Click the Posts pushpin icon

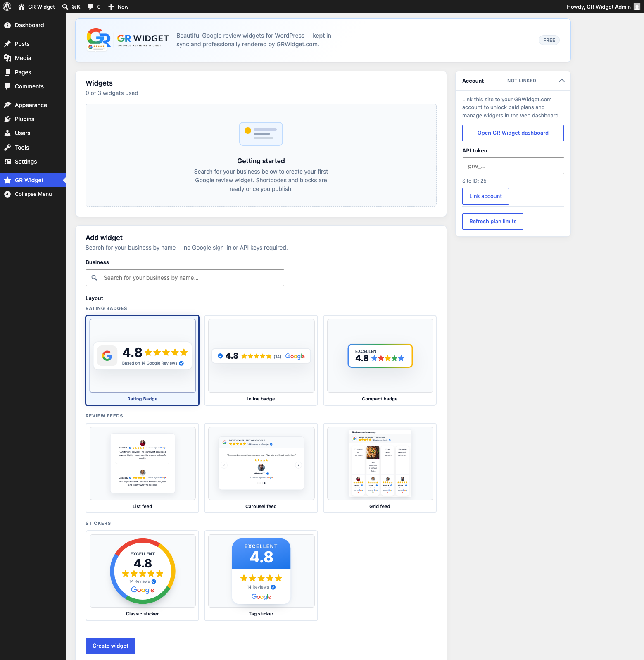pyautogui.click(x=7, y=44)
